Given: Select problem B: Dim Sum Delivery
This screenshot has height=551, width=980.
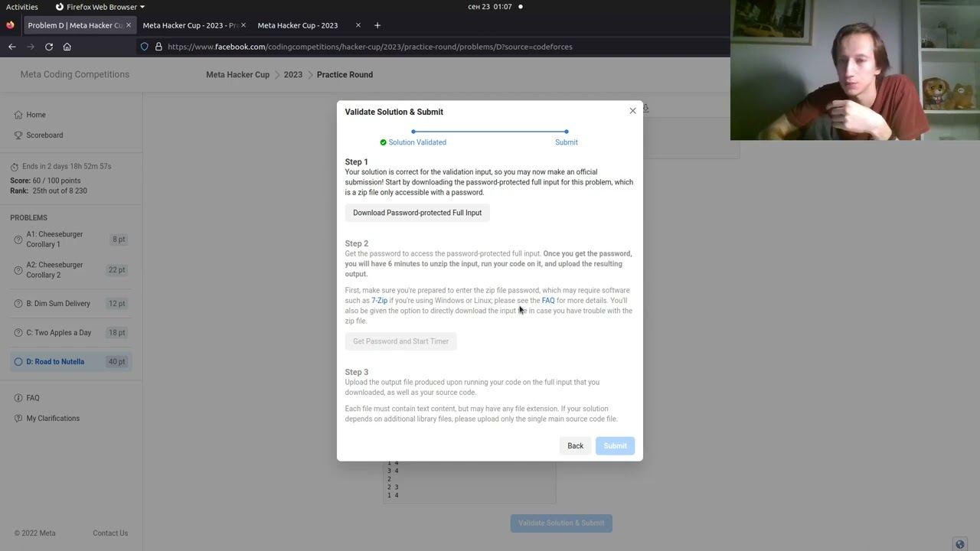Looking at the screenshot, I should (71, 304).
